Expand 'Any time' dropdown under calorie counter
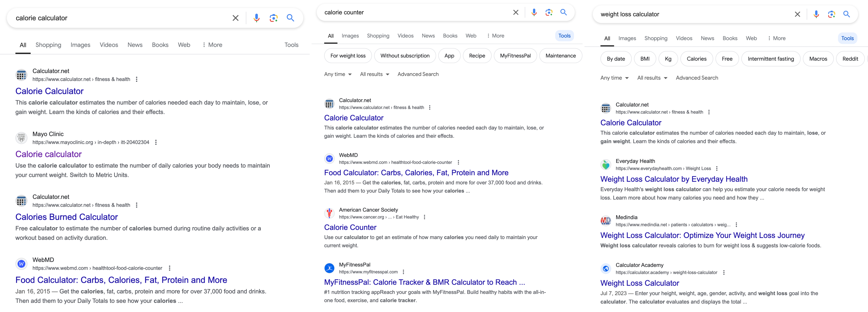This screenshot has width=868, height=312. coord(338,74)
